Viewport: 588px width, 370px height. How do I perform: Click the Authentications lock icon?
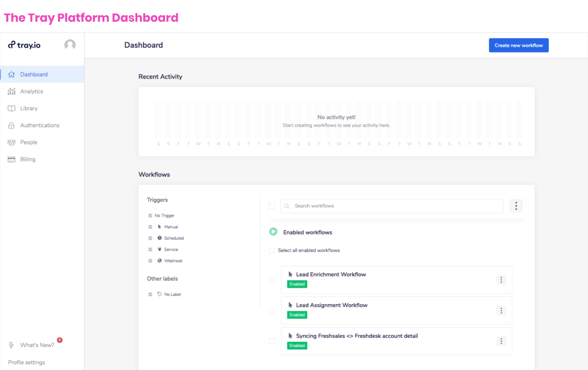[12, 125]
